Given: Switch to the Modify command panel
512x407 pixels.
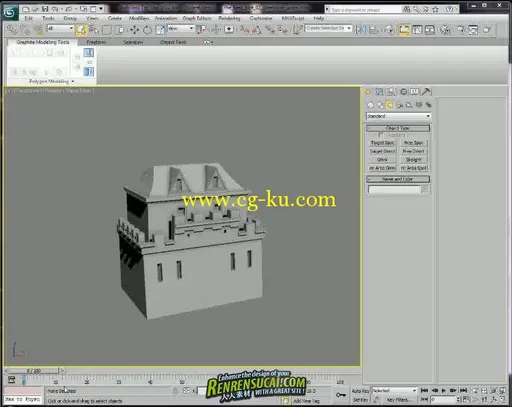Looking at the screenshot, I should [380, 92].
